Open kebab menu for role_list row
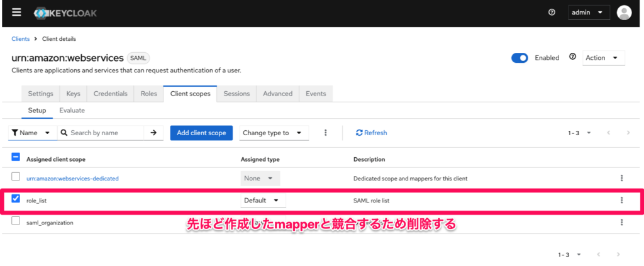The image size is (644, 266). [x=621, y=200]
